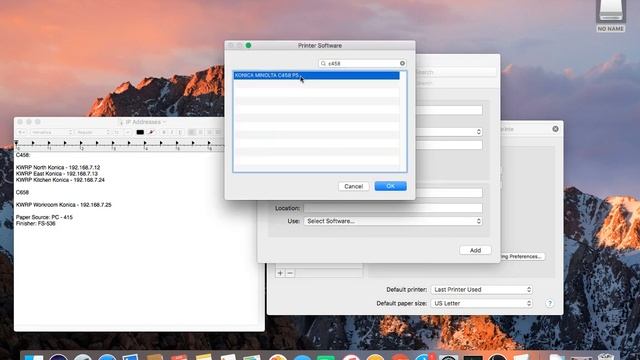
Task: Click the line Finisher: FS-536
Action: [x=36, y=223]
